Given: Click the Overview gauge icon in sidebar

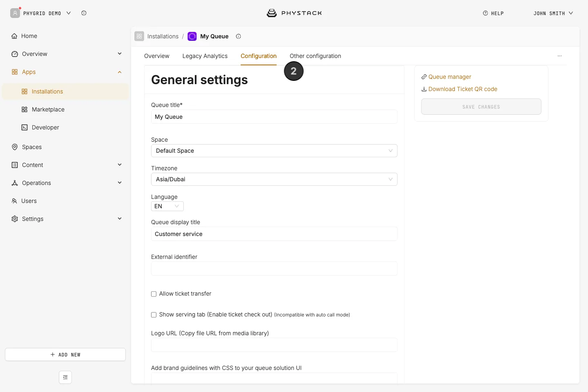Looking at the screenshot, I should click(x=15, y=54).
